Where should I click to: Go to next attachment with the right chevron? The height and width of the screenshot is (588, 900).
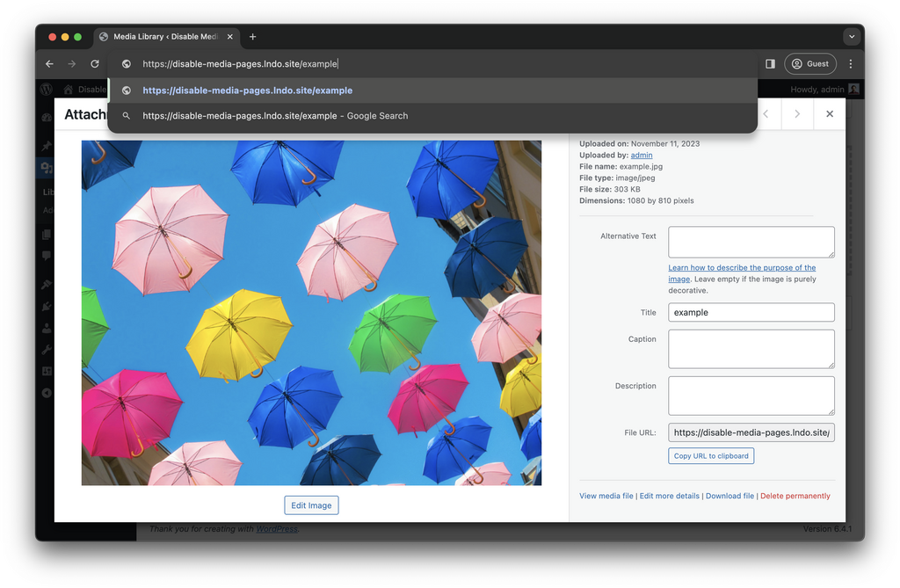[797, 114]
